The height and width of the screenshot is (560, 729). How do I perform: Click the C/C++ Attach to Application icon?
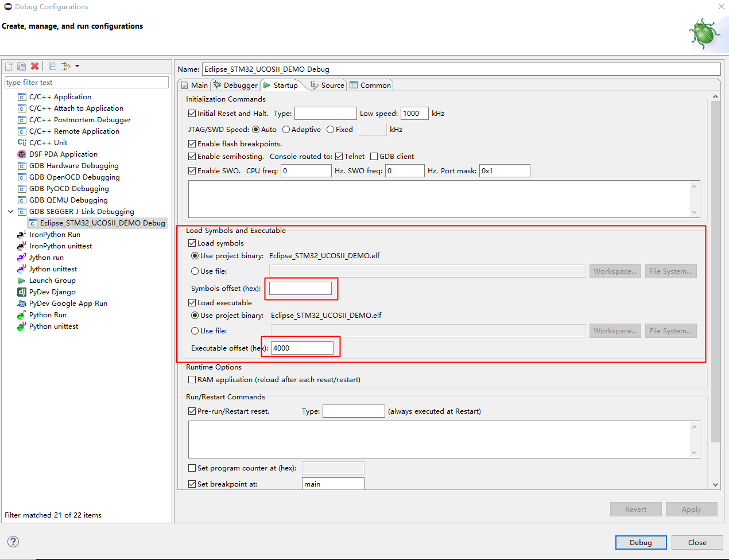tap(22, 108)
